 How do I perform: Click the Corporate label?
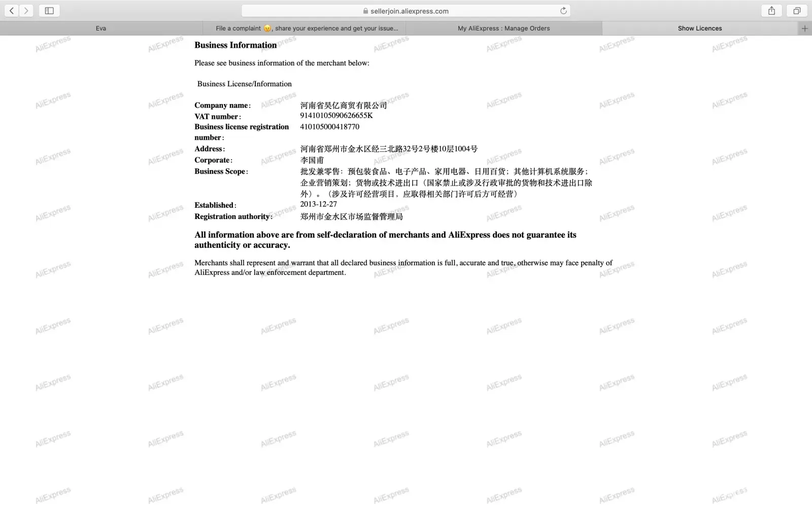[x=213, y=160]
